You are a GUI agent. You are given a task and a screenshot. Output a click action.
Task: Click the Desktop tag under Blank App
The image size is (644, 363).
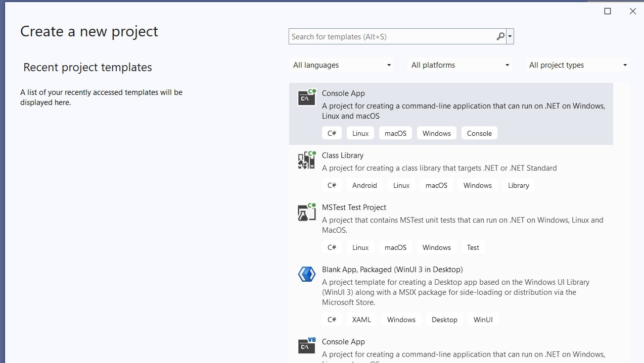(444, 320)
